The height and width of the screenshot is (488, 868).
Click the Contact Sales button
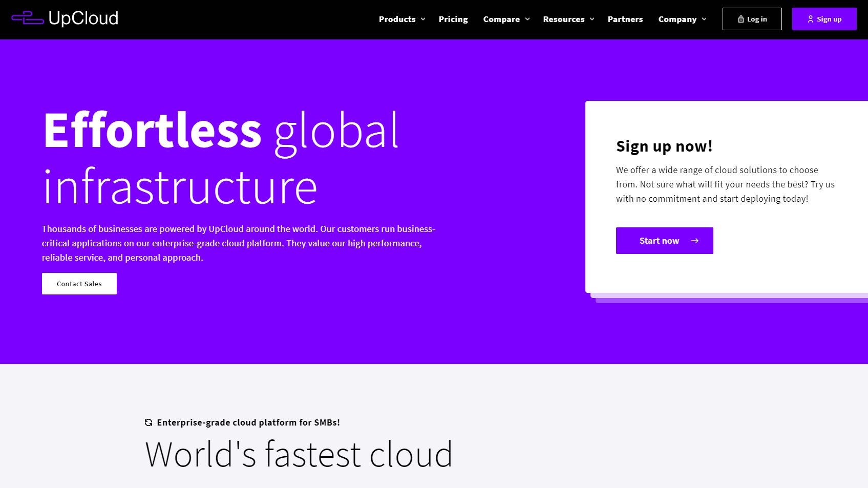79,283
